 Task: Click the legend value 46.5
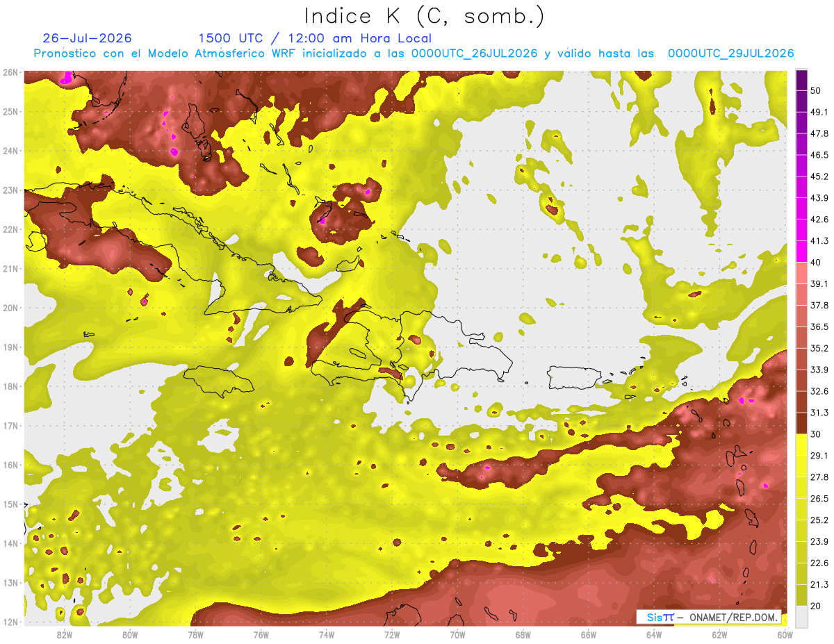[x=819, y=154]
